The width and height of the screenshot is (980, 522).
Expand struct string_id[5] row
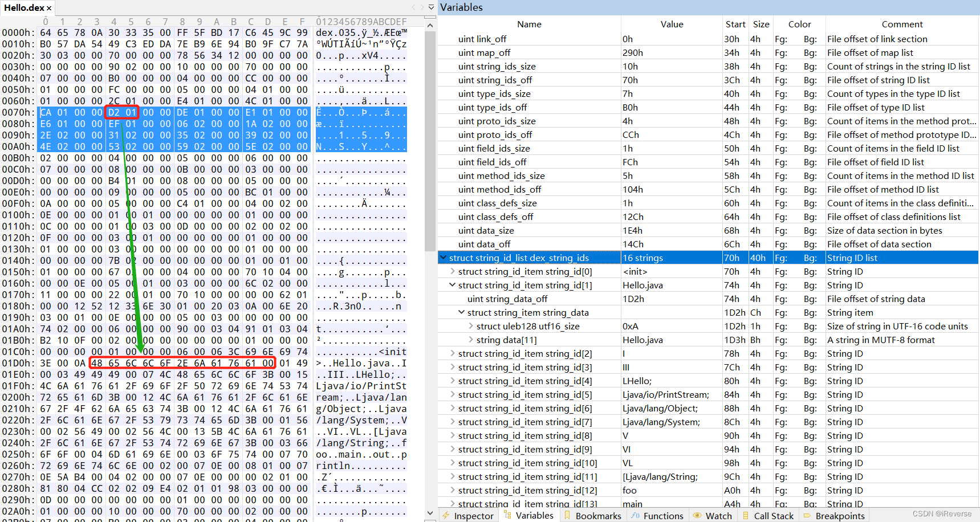(x=453, y=394)
